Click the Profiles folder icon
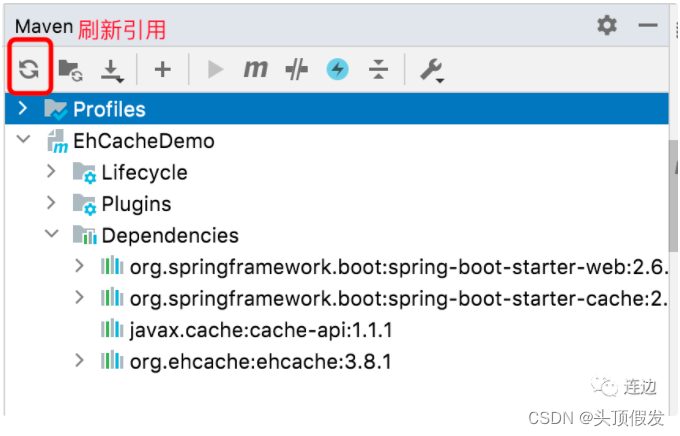This screenshot has height=436, width=680. (x=56, y=109)
